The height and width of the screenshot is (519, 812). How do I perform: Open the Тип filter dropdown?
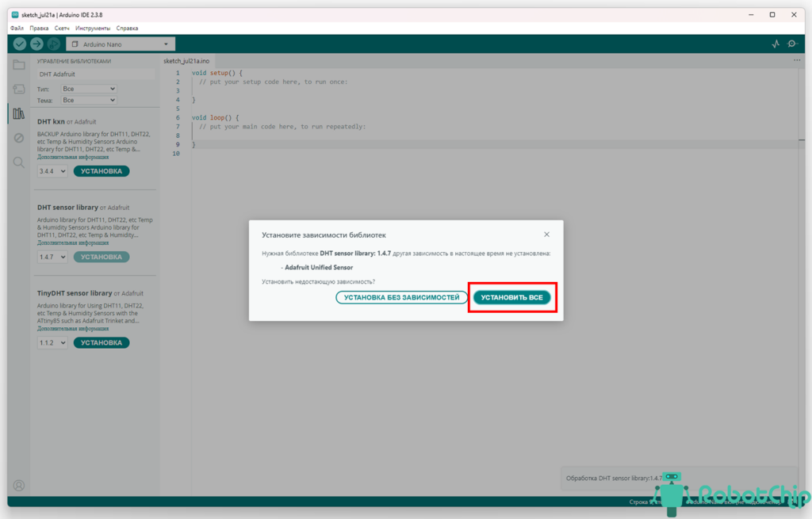89,89
